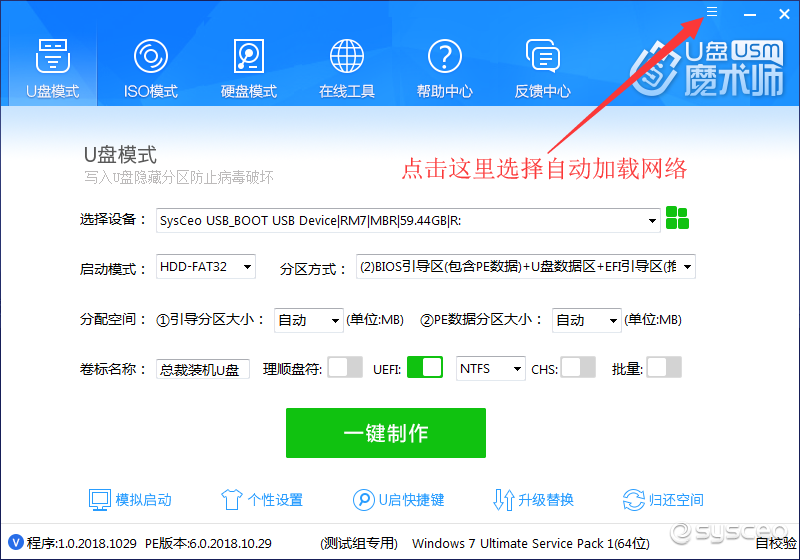The width and height of the screenshot is (800, 560).
Task: Open 帮助中心 question mark icon
Action: pos(444,56)
